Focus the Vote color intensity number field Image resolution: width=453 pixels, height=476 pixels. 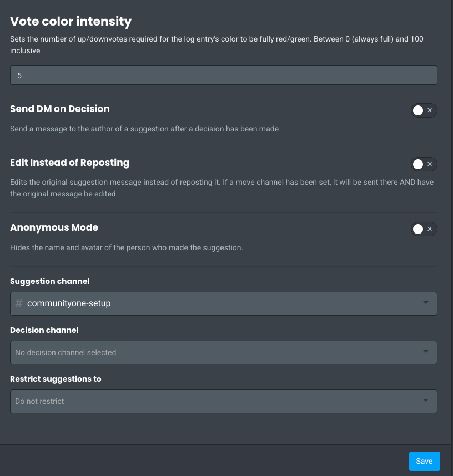tap(223, 75)
